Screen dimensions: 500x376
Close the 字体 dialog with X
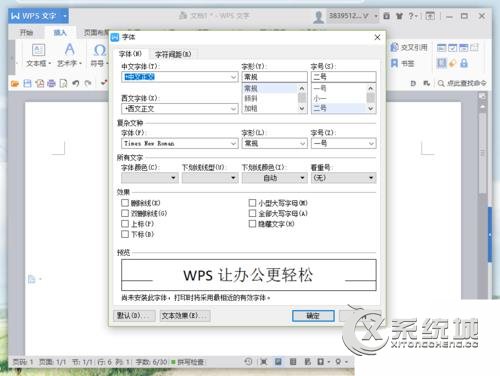click(377, 37)
